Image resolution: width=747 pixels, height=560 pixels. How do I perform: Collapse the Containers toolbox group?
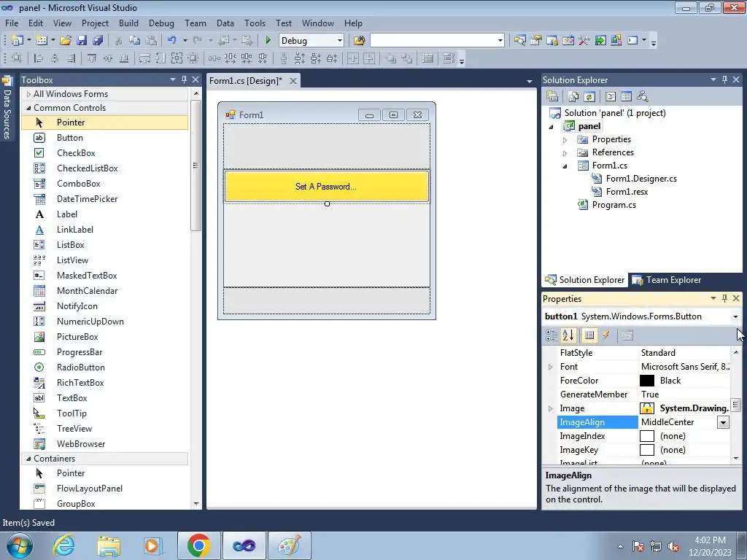coord(28,459)
